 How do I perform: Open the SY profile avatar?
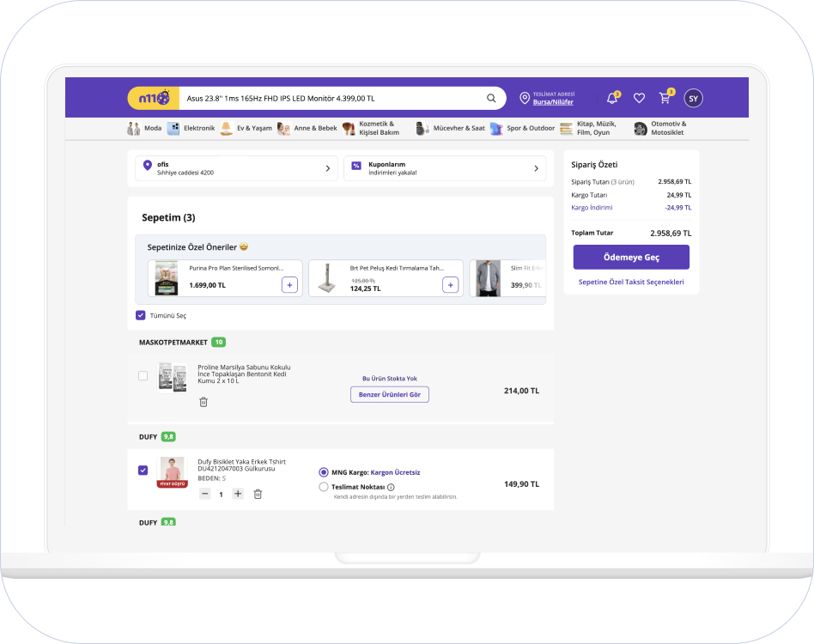click(x=693, y=98)
